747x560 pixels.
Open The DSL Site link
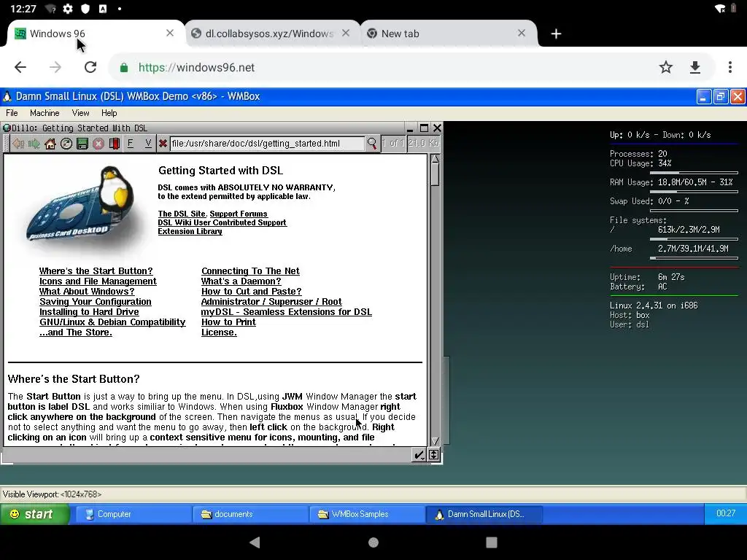click(182, 214)
